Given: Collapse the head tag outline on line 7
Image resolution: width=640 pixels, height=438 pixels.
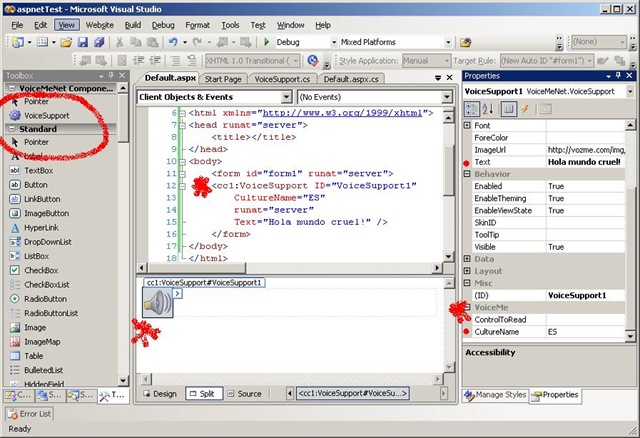Looking at the screenshot, I should tap(182, 125).
